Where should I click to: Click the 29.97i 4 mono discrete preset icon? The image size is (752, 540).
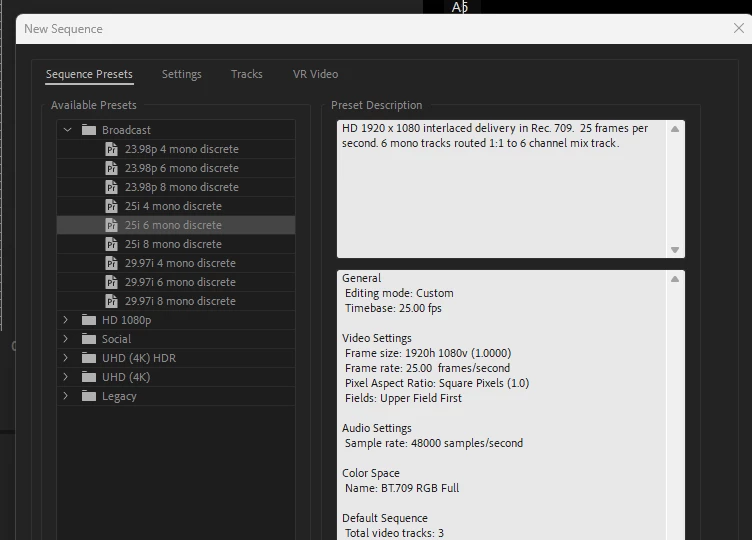[111, 263]
